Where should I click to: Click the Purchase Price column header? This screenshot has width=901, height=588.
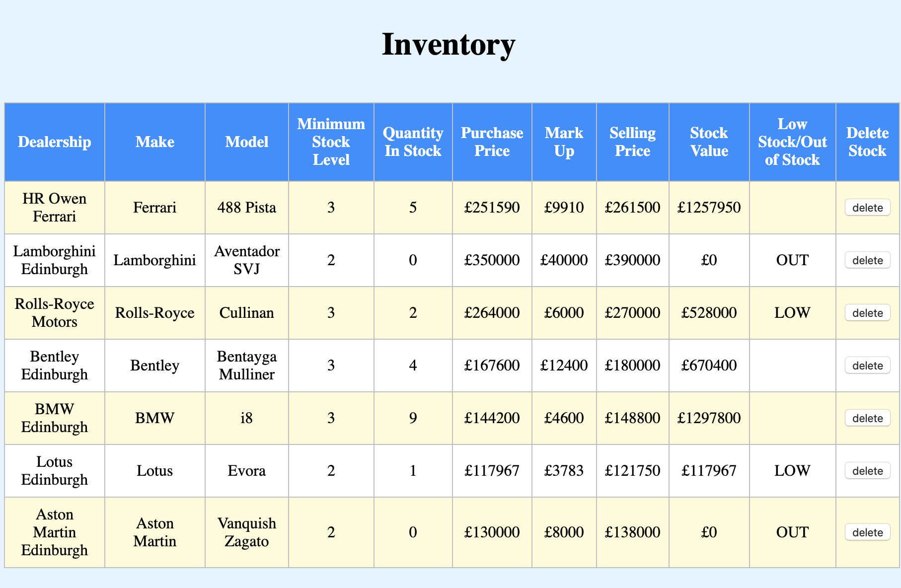tap(492, 142)
